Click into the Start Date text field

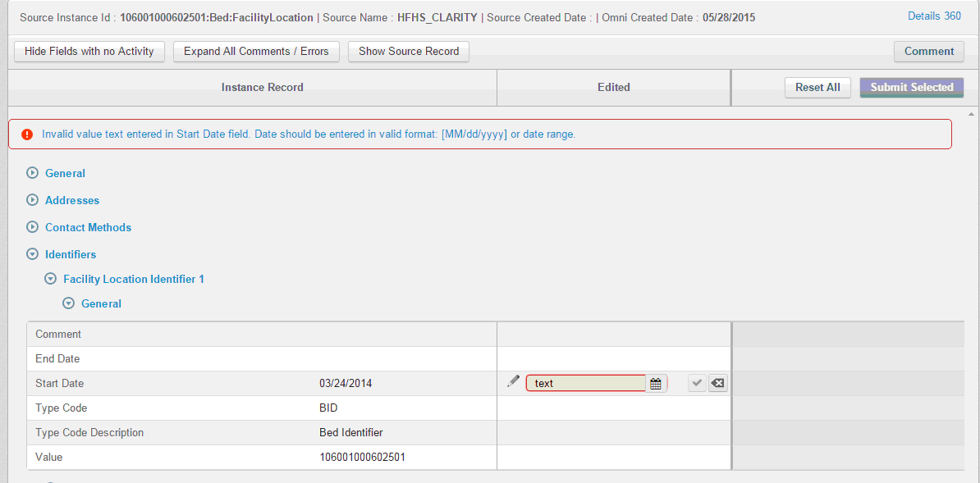(586, 383)
